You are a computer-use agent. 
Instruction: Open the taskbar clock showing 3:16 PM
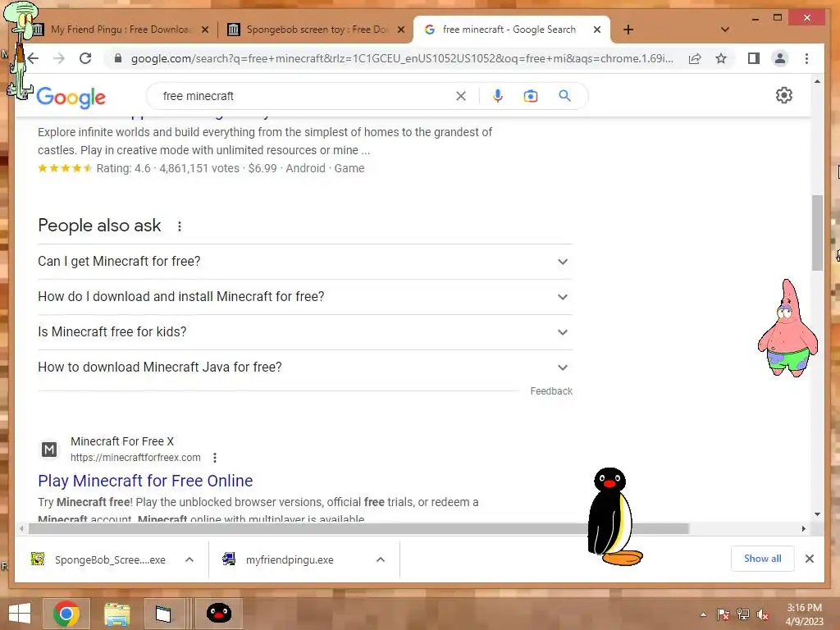point(804,614)
